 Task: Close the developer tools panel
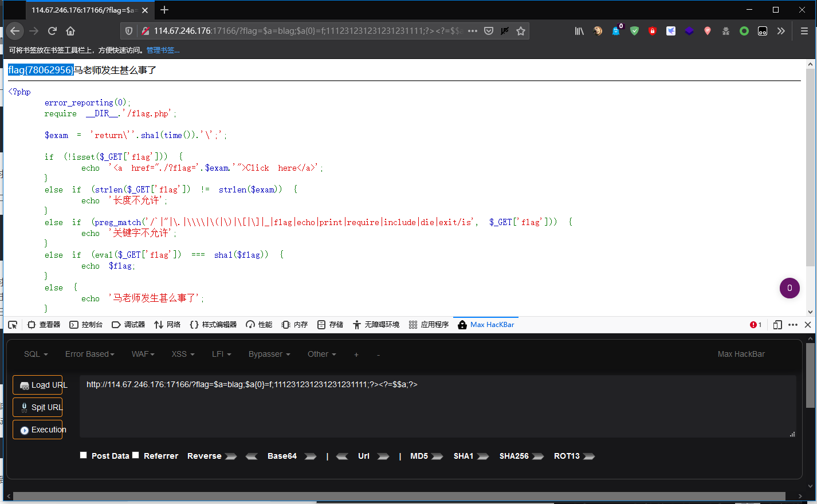808,325
